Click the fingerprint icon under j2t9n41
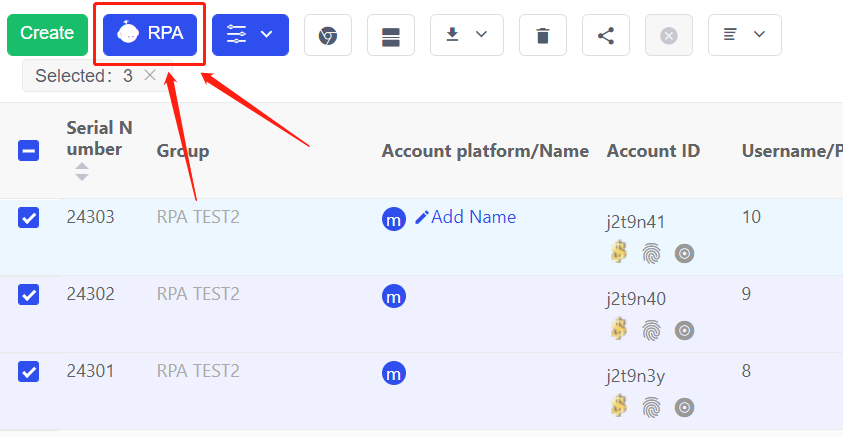The width and height of the screenshot is (843, 437). click(652, 253)
